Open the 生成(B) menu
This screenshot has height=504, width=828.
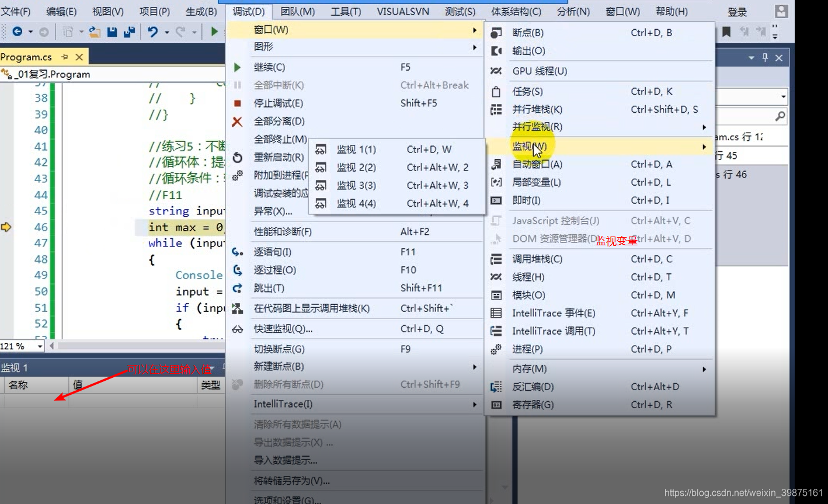pos(201,12)
